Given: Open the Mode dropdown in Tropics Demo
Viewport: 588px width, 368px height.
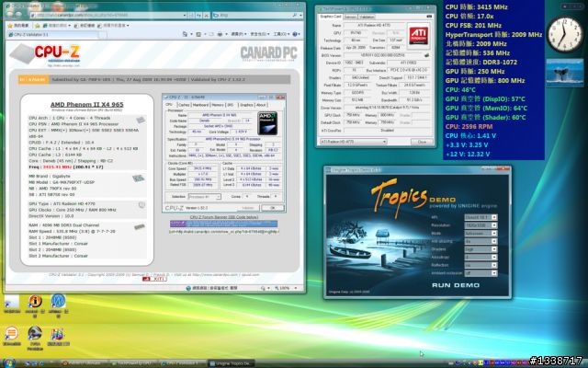Looking at the screenshot, I should [481, 233].
